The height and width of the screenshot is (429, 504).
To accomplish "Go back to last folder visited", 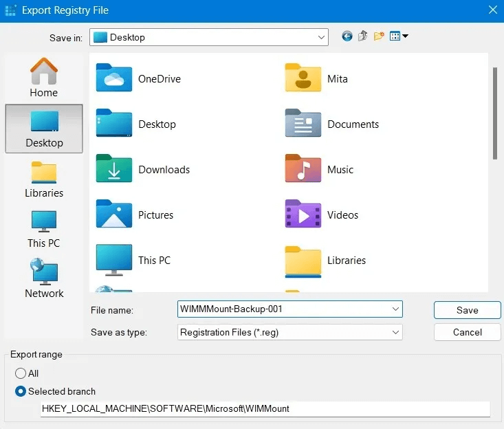I will 347,36.
